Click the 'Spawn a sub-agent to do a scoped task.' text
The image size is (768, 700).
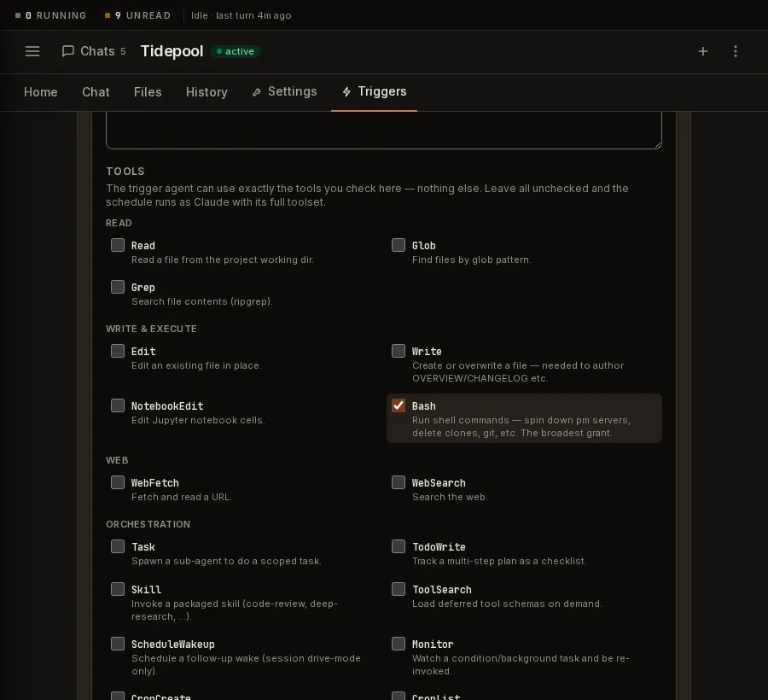point(226,562)
